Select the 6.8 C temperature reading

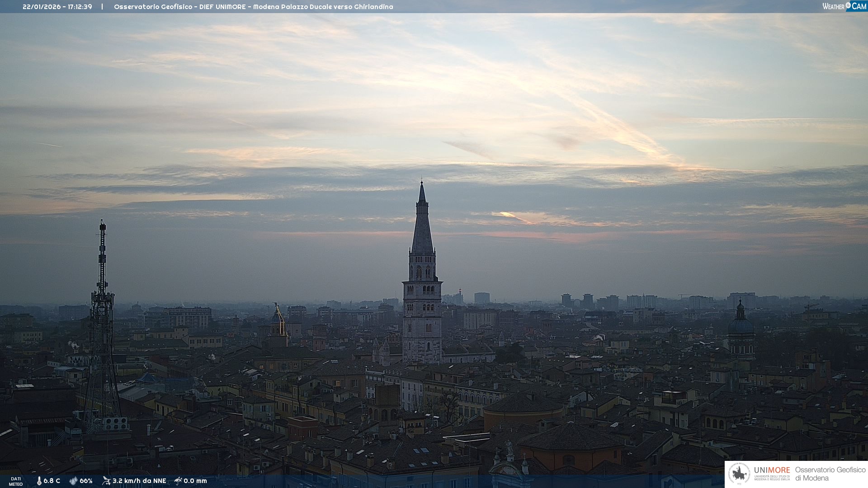click(52, 481)
